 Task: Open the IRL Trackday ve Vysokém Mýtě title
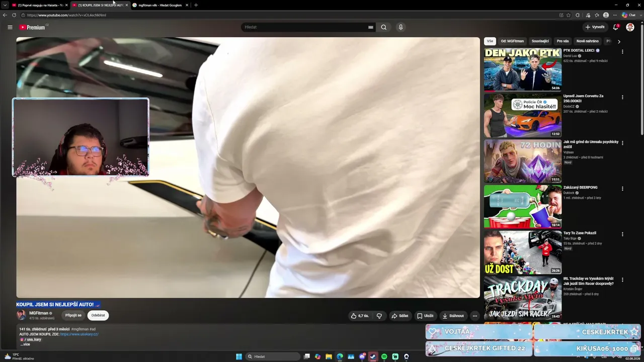(589, 281)
